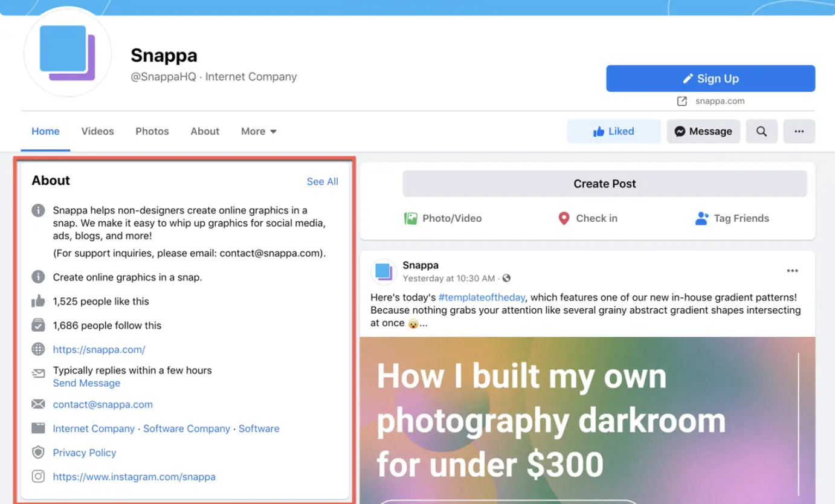Open the https://snappa.com/ website link
Image resolution: width=835 pixels, height=504 pixels.
click(99, 349)
